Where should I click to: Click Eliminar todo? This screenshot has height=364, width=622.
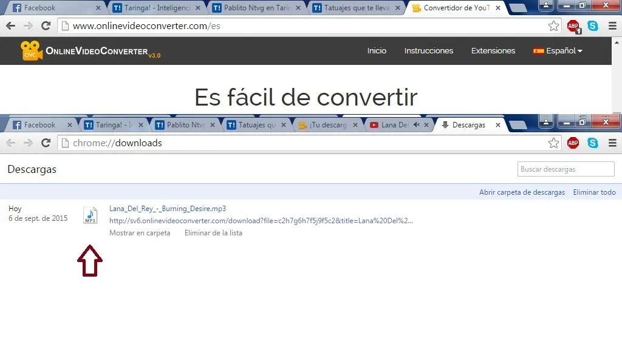click(x=594, y=192)
